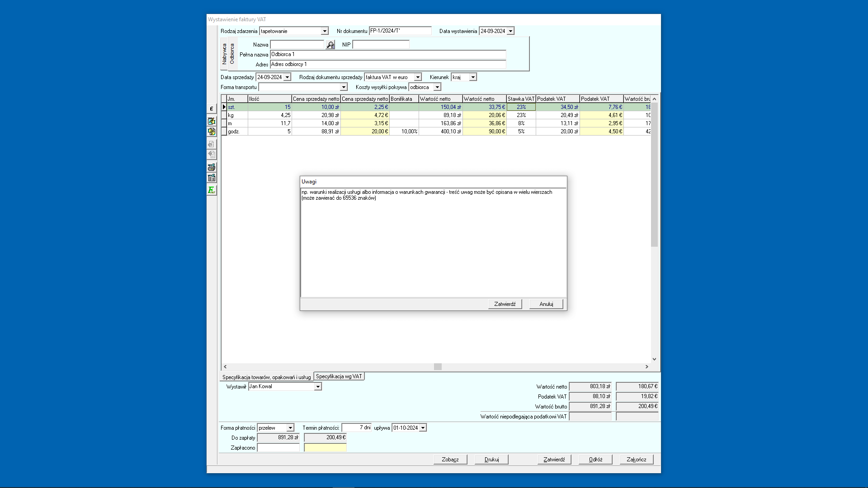Click the first greyed-out document icon in the toolbar
Screen dimensions: 868x488
click(x=211, y=144)
